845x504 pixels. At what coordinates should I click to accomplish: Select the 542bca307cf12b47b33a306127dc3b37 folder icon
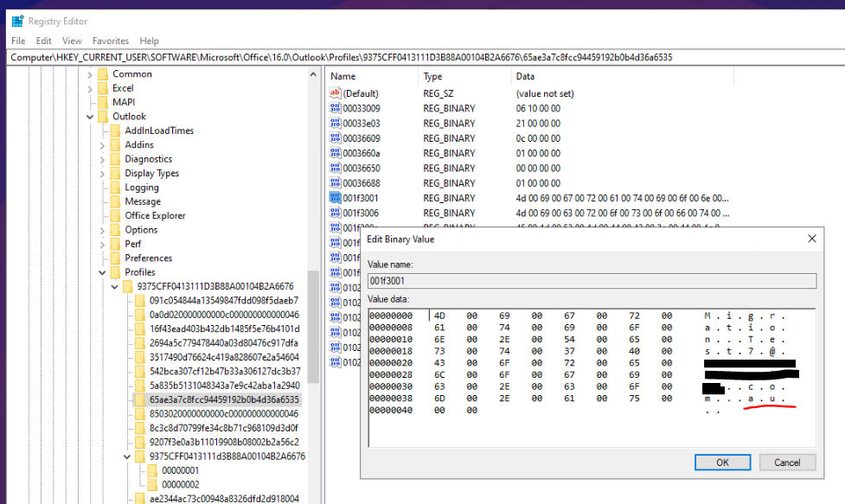pyautogui.click(x=141, y=372)
